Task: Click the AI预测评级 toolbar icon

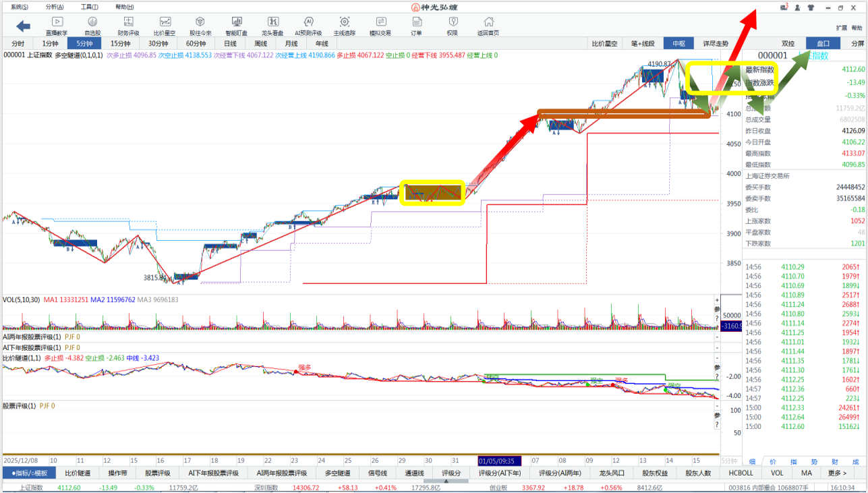Action: click(308, 26)
